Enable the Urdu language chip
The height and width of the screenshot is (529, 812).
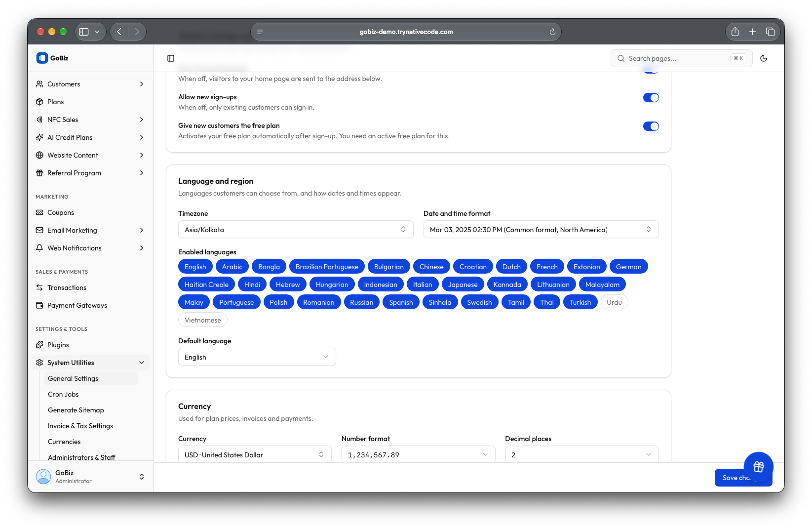pos(614,302)
